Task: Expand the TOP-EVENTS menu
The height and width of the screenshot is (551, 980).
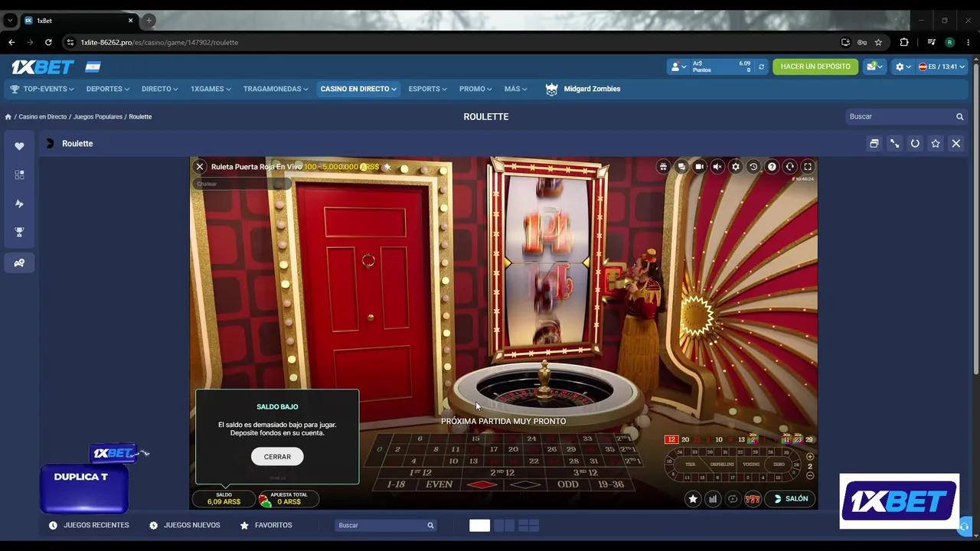Action: coord(42,89)
